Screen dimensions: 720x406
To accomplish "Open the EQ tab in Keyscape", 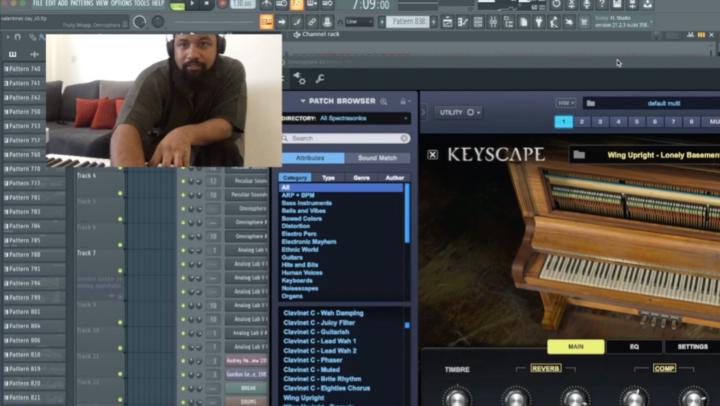I will pos(634,347).
